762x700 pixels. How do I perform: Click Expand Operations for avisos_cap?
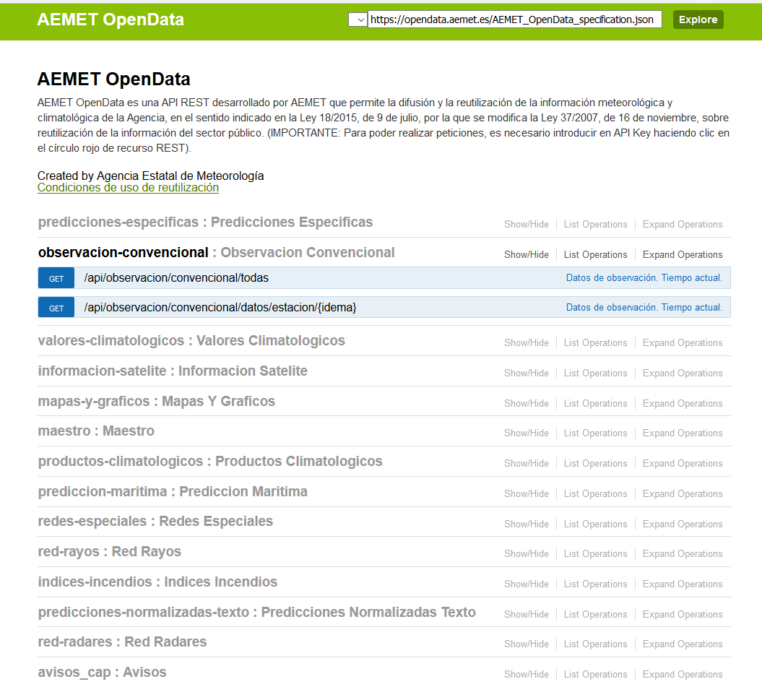tap(683, 674)
